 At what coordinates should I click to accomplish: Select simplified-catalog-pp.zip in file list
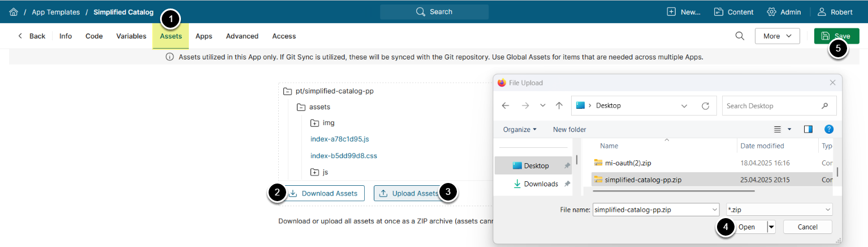(643, 180)
